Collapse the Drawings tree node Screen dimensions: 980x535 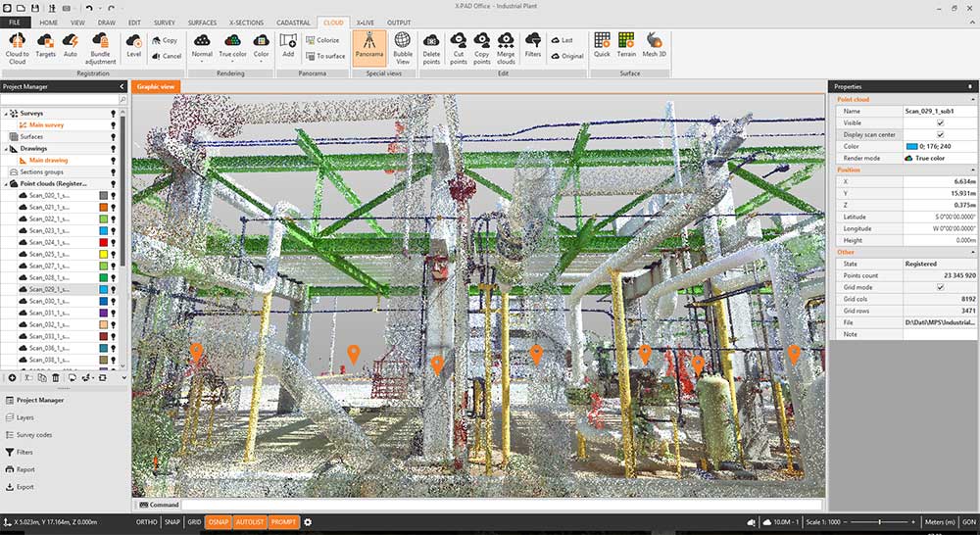[x=6, y=149]
